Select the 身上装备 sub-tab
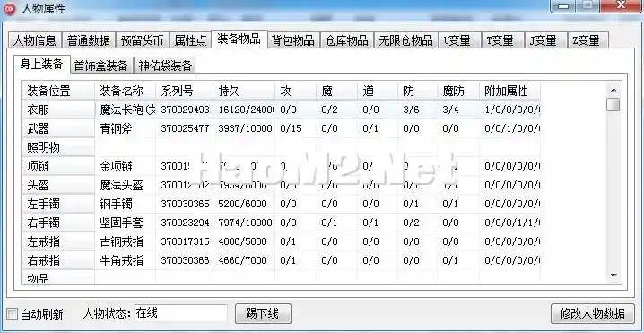Image resolution: width=644 pixels, height=333 pixels. tap(42, 64)
